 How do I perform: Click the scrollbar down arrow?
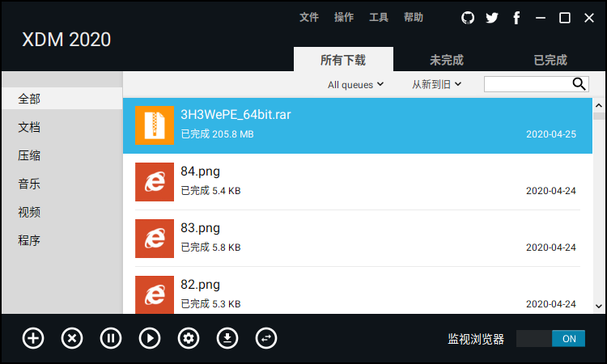click(x=598, y=307)
